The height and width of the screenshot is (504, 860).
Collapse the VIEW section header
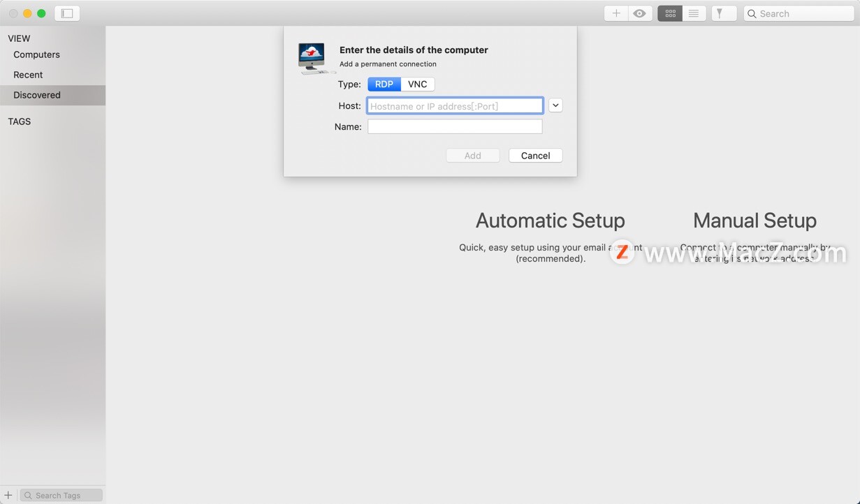click(19, 38)
